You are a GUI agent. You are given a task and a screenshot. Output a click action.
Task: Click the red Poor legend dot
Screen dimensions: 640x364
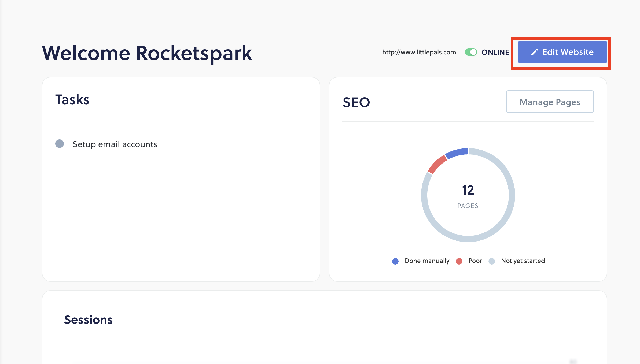pyautogui.click(x=459, y=261)
